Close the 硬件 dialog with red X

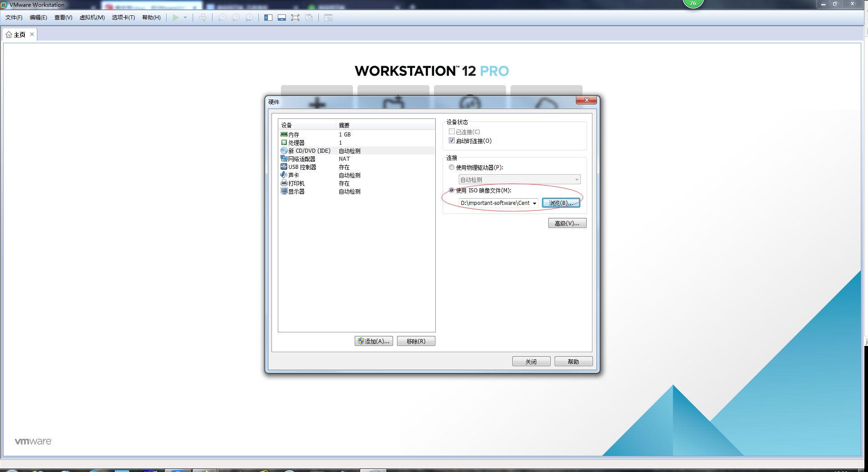pyautogui.click(x=587, y=100)
